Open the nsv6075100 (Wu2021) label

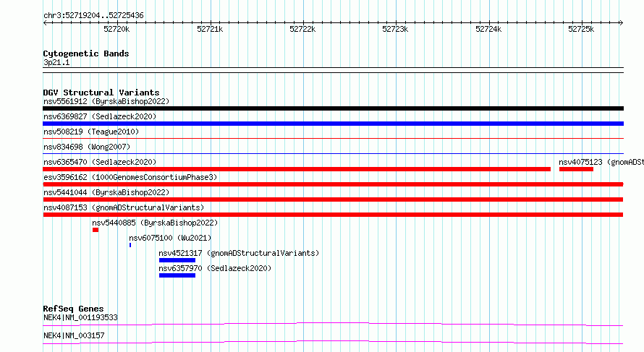[x=170, y=238]
